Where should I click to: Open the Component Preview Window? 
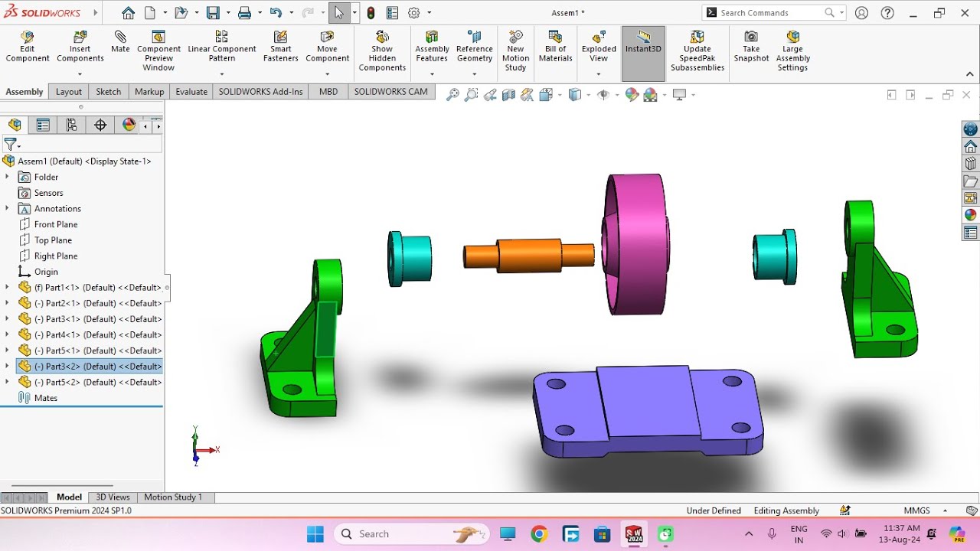pos(158,51)
